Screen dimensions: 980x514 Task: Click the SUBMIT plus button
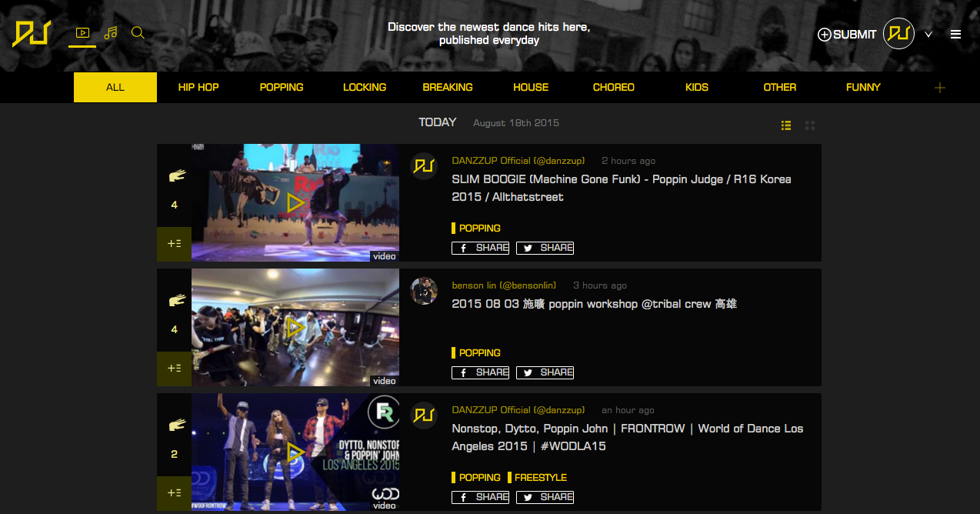tap(847, 34)
